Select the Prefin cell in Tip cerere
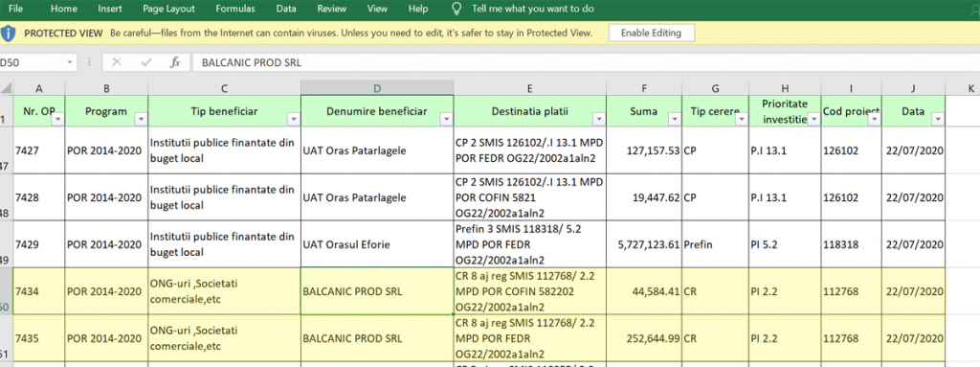Image resolution: width=980 pixels, height=367 pixels. pyautogui.click(x=715, y=244)
